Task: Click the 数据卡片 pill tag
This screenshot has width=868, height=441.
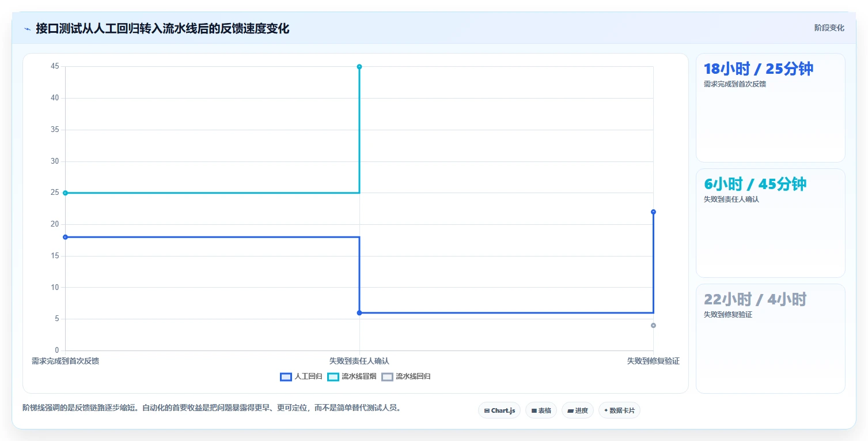Action: click(x=620, y=410)
